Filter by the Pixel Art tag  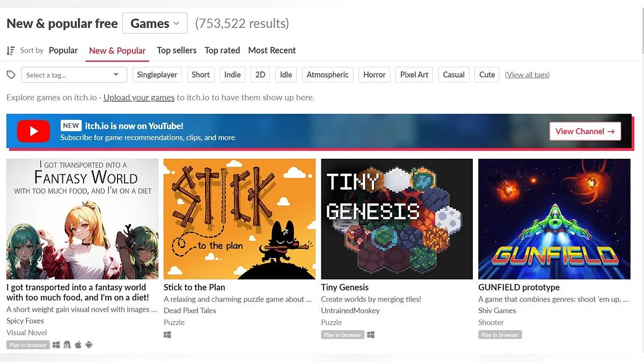414,75
